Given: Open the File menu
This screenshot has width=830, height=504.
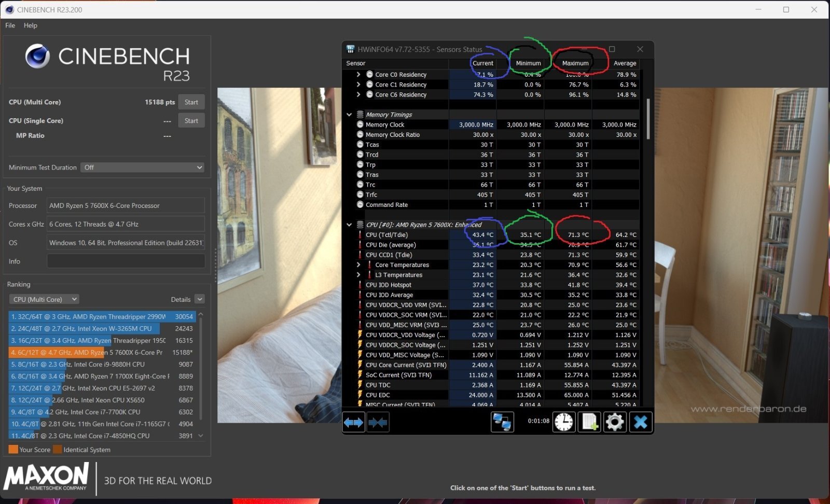Looking at the screenshot, I should tap(10, 25).
